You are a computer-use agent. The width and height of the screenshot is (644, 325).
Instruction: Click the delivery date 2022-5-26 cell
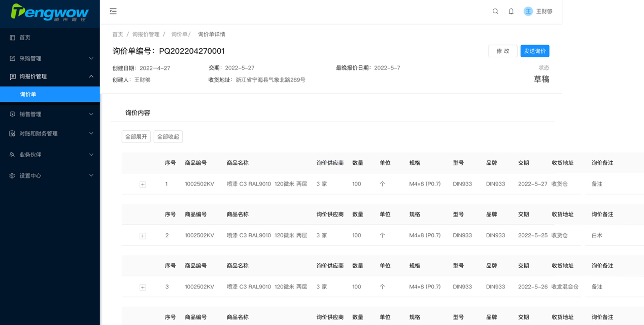[x=533, y=287]
